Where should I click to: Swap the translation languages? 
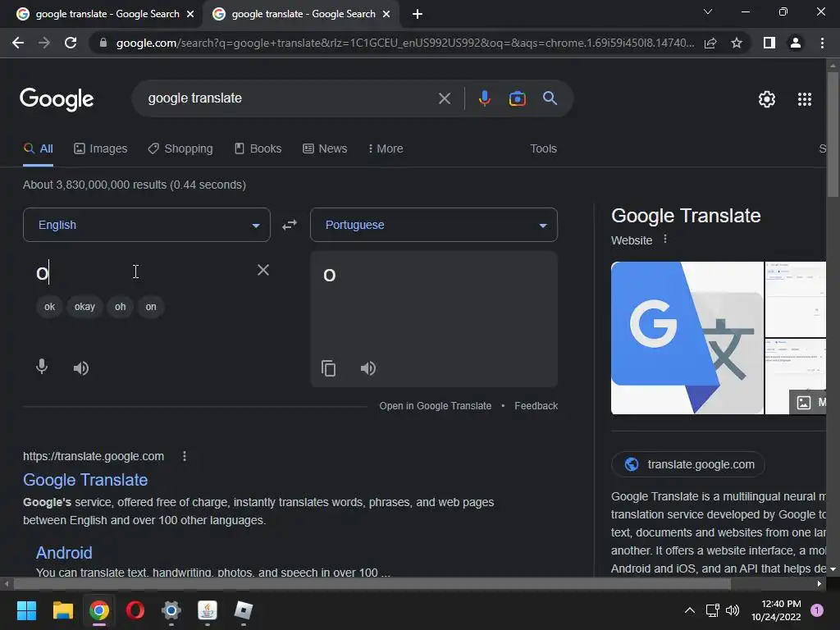click(x=290, y=225)
